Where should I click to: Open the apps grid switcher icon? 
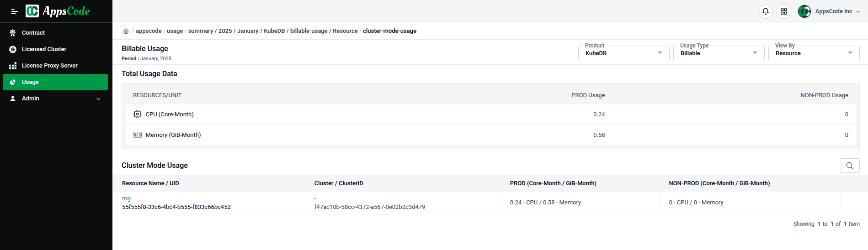click(783, 11)
